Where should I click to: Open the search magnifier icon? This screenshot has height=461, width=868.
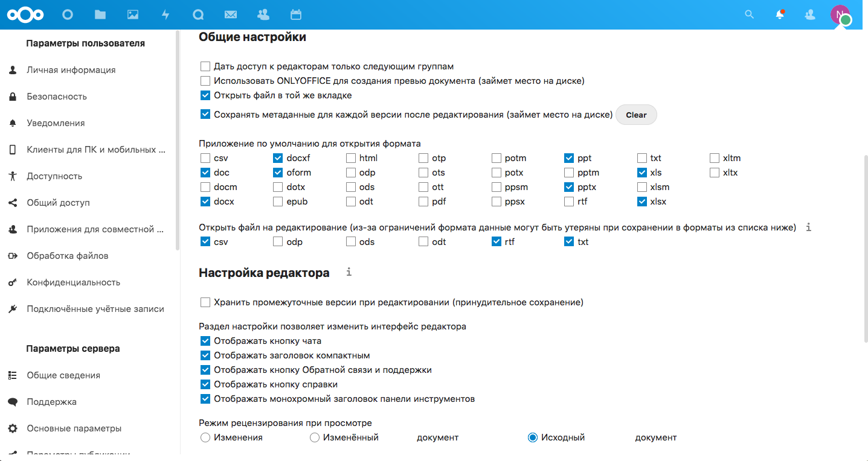pos(750,14)
